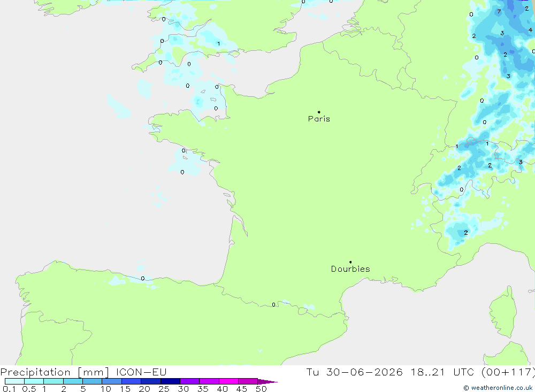Pick the 40–45 mm legend swatch
Image resolution: width=535 pixels, height=392 pixels.
(x=228, y=381)
